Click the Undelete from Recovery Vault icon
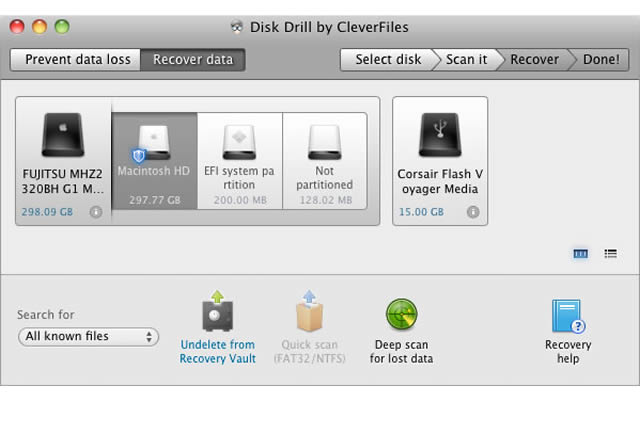 [x=218, y=313]
